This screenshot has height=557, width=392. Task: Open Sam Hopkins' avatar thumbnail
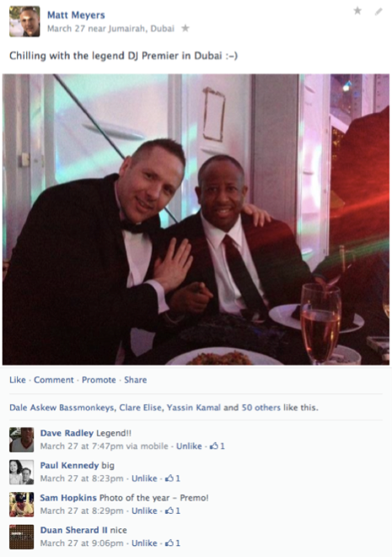pyautogui.click(x=22, y=504)
